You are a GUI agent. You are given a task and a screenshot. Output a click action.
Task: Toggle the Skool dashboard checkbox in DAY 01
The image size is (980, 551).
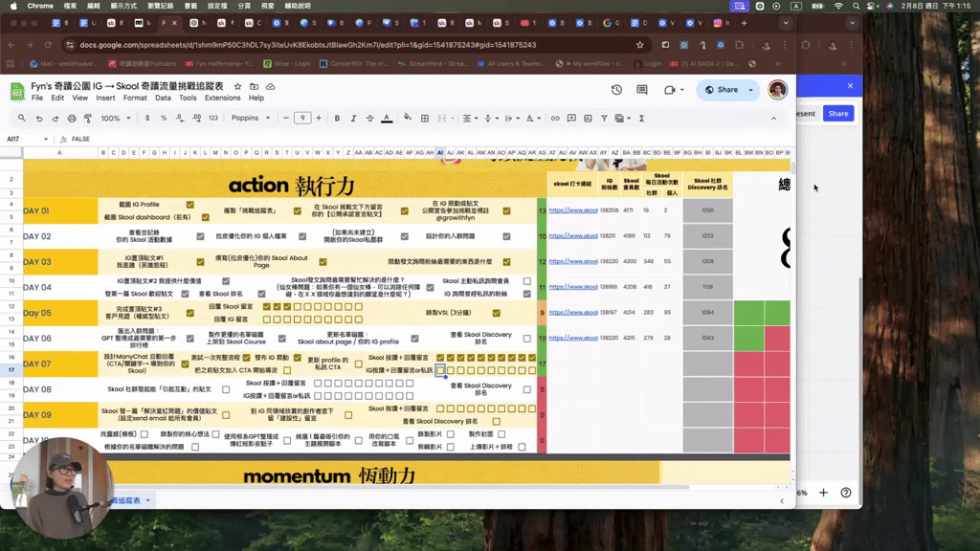pos(205,217)
